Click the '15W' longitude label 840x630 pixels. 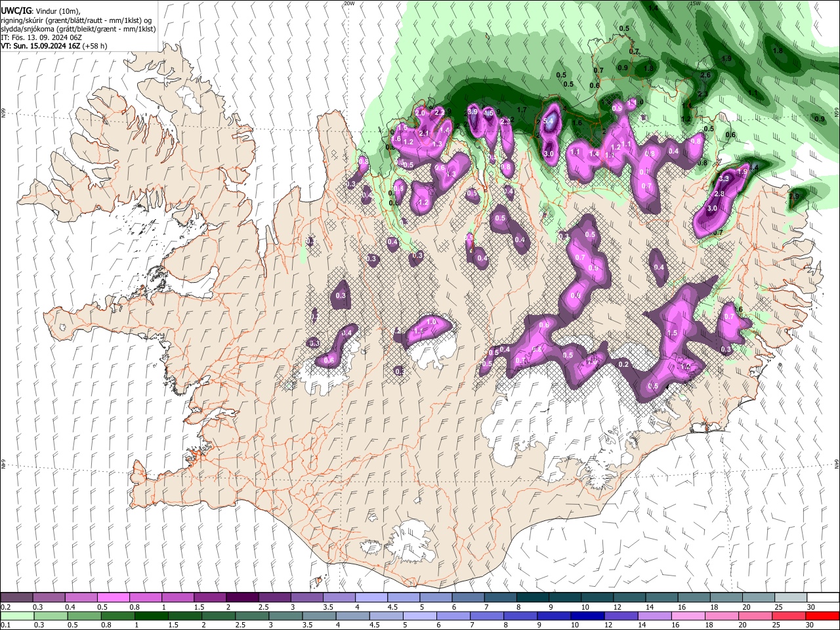click(x=695, y=3)
